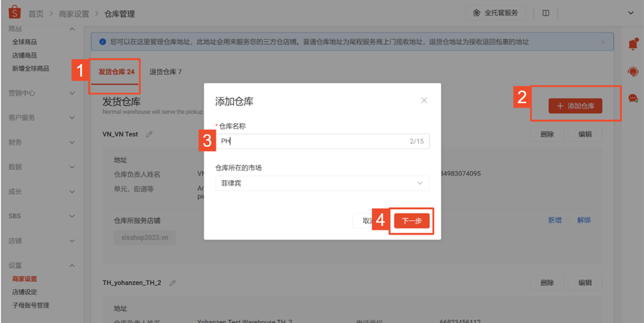
Task: Expand the 成长 sidebar section
Action: (x=73, y=192)
